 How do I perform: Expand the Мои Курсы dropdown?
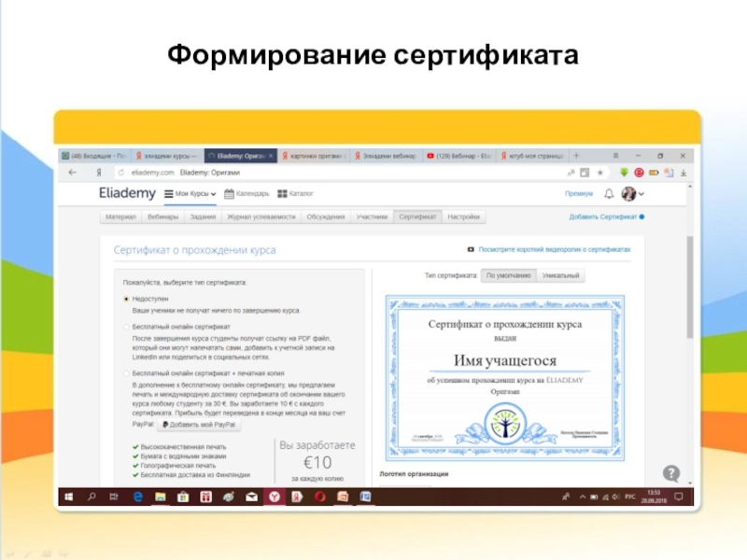pyautogui.click(x=190, y=193)
